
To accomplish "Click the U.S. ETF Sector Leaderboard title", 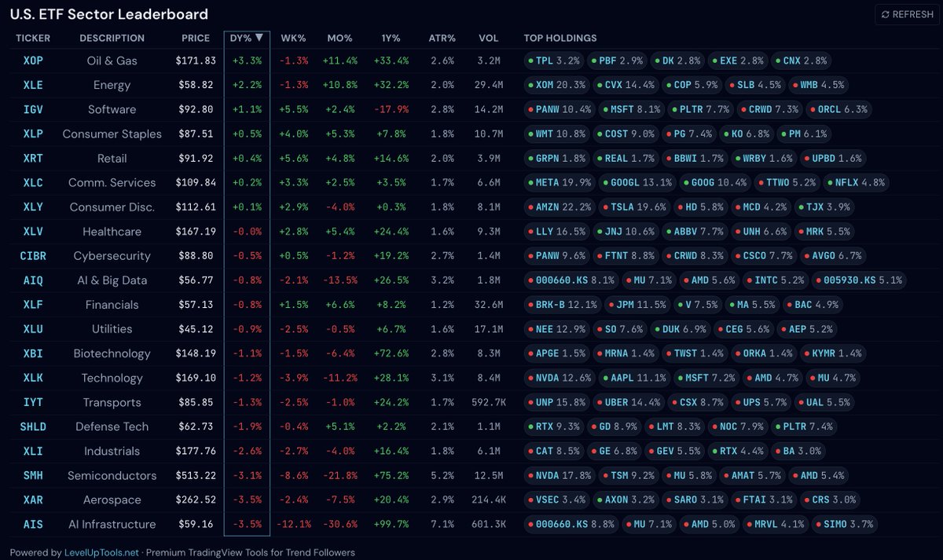I will click(109, 14).
